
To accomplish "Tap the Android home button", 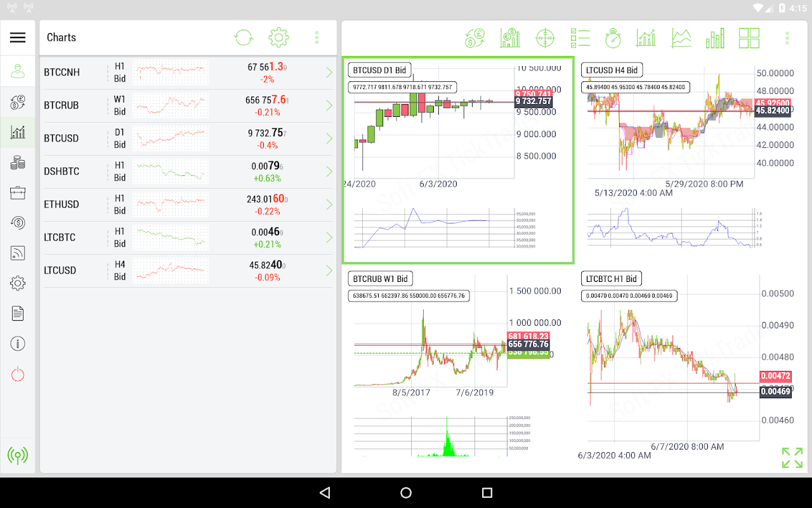I will coord(406,493).
